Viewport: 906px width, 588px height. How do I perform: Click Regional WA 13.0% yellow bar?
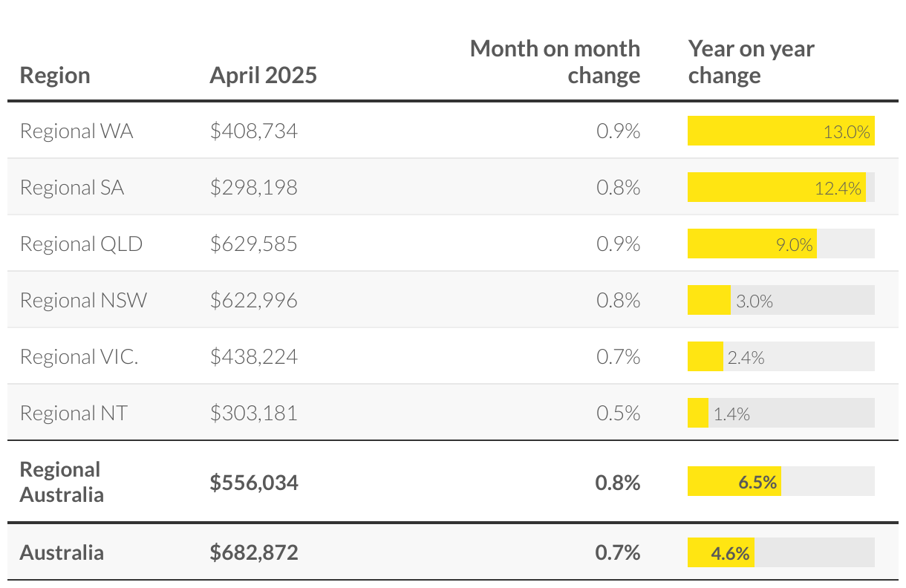click(x=780, y=131)
